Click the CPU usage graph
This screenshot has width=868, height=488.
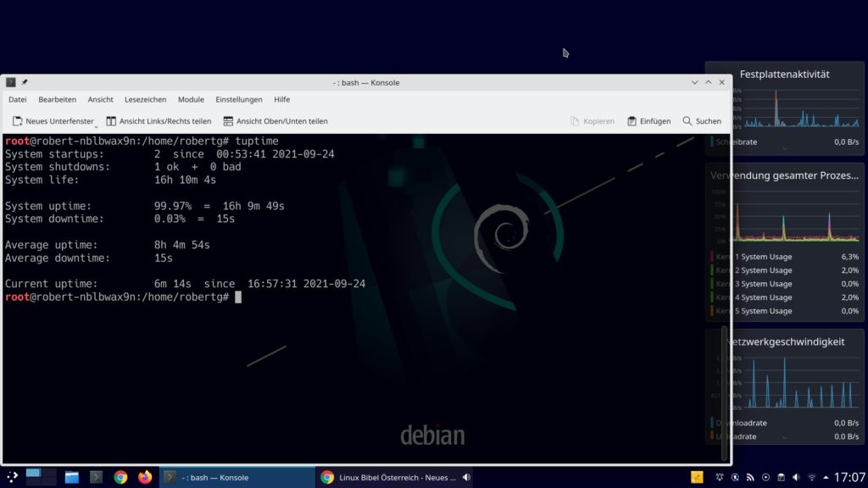796,216
